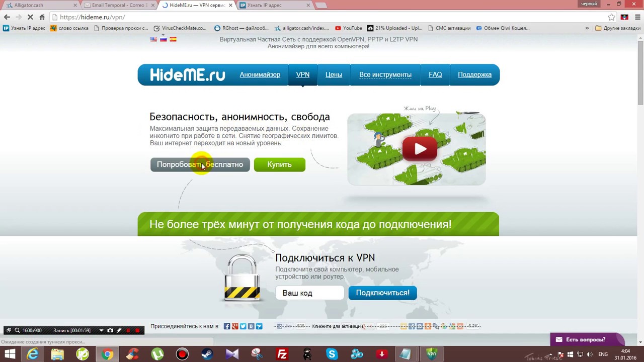Open Steam from the taskbar
The width and height of the screenshot is (644, 362).
tap(207, 354)
